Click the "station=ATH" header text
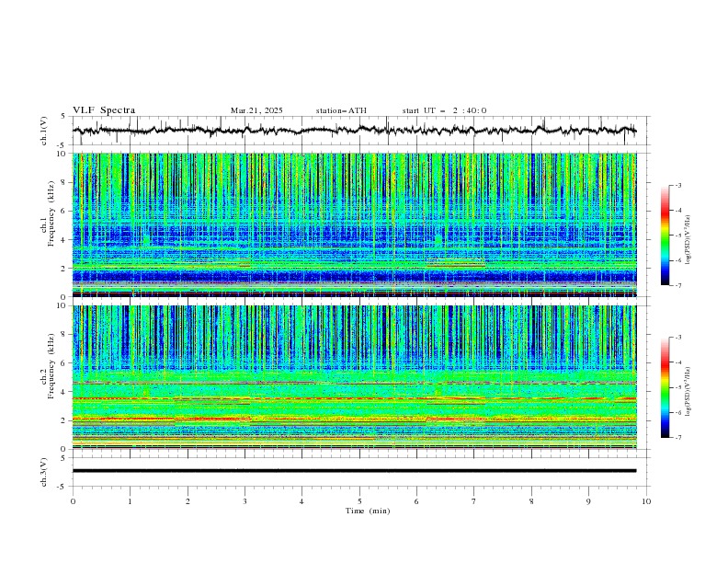Viewport: 728px width, 563px height. [x=341, y=110]
